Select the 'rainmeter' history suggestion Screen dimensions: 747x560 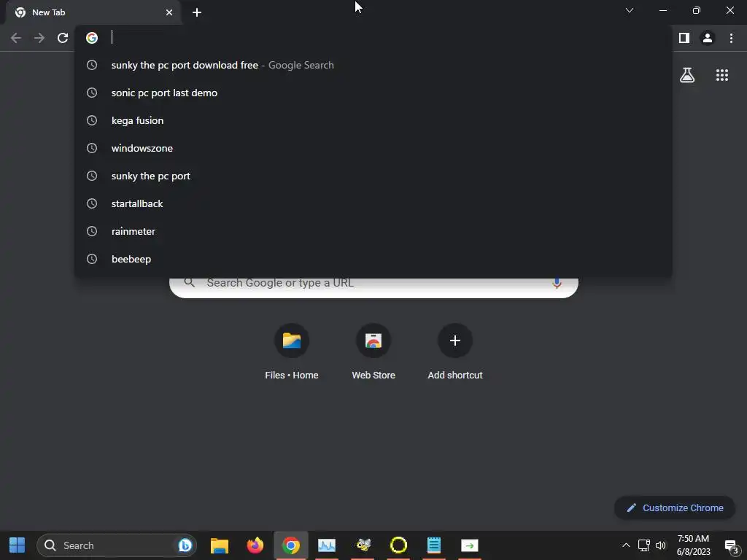(x=373, y=231)
